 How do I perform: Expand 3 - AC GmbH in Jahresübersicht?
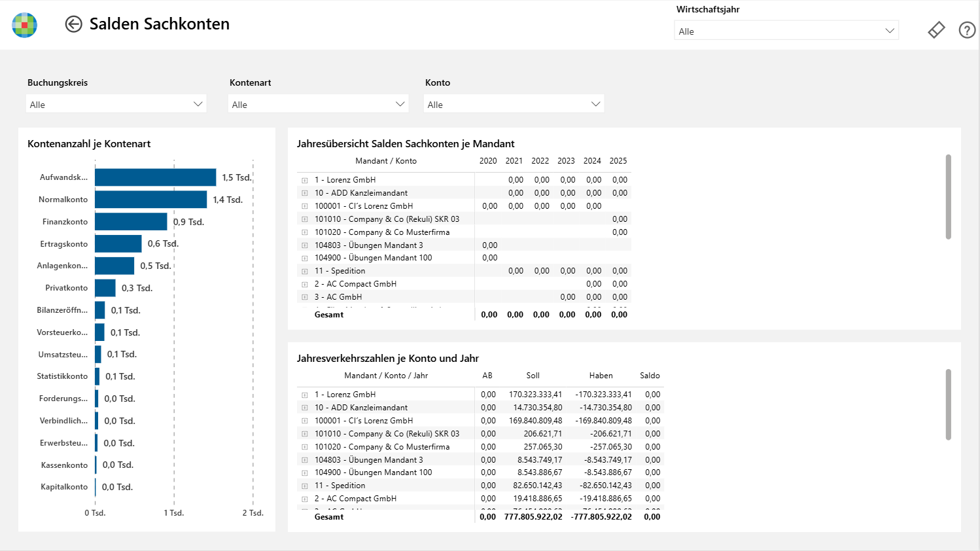coord(305,297)
